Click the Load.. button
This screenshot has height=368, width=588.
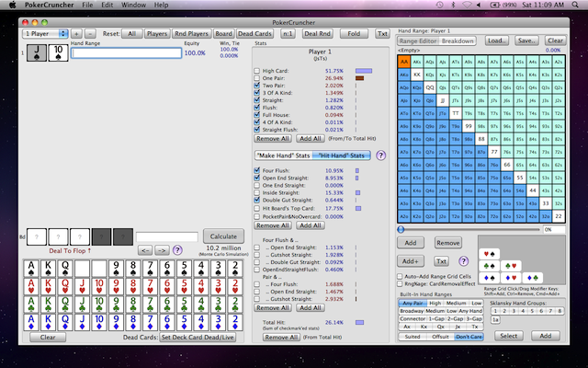[497, 40]
